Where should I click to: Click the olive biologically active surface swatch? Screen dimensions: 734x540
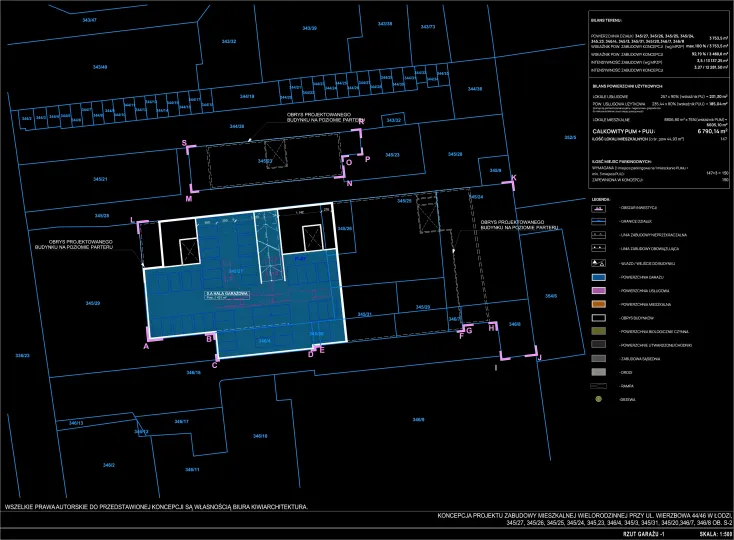click(600, 330)
